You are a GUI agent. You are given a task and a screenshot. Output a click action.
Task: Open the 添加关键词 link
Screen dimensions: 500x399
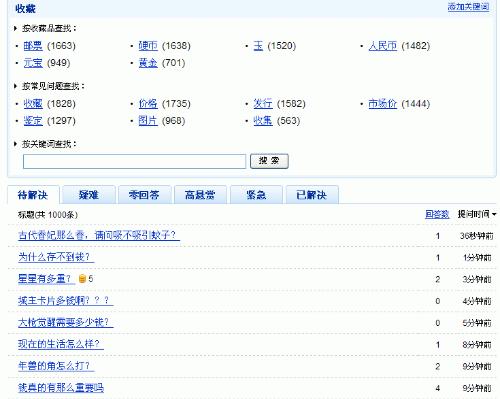[468, 6]
